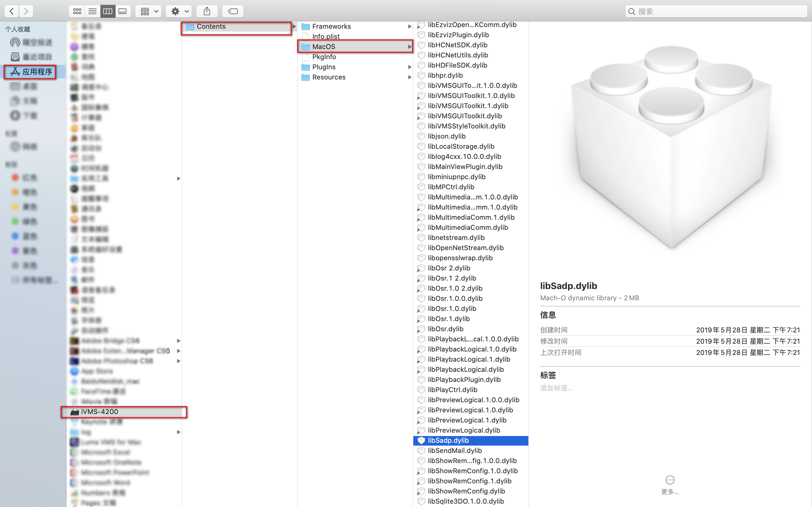Viewport: 812px width, 507px height.
Task: Expand the Frameworks folder arrow
Action: (410, 26)
